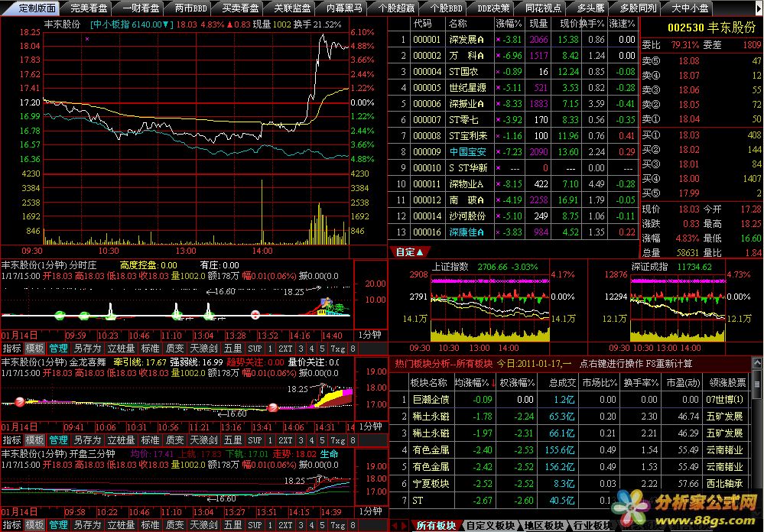Open the 上证指数 mini chart
764x532 pixels.
pyautogui.click(x=489, y=307)
